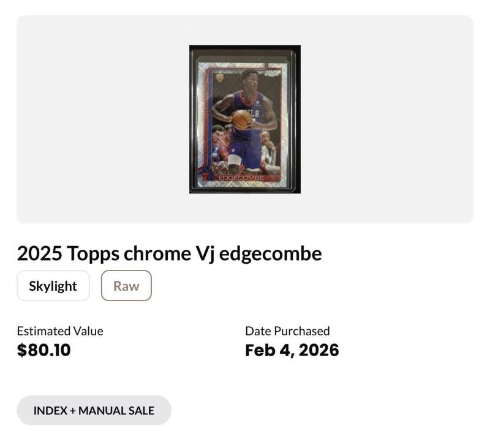Image resolution: width=490 pixels, height=448 pixels.
Task: Click the Topps Chrome logo on the card
Action: (x=272, y=73)
